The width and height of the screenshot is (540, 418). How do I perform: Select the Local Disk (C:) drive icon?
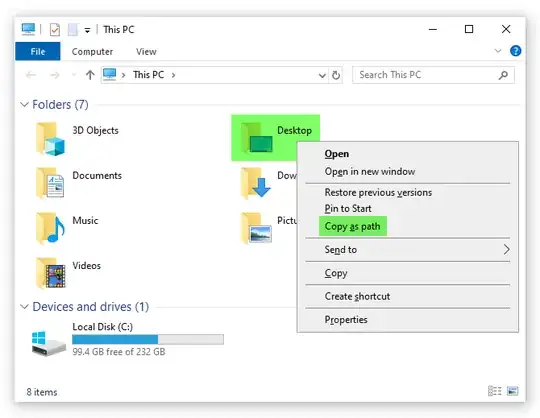point(49,343)
